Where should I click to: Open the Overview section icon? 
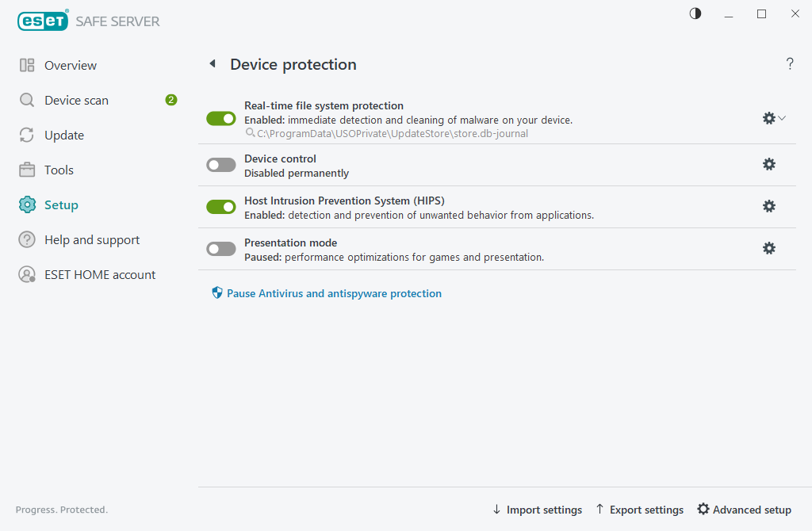(27, 65)
